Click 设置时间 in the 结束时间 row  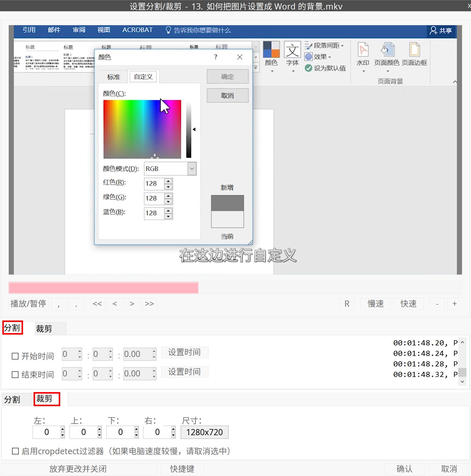coord(185,372)
